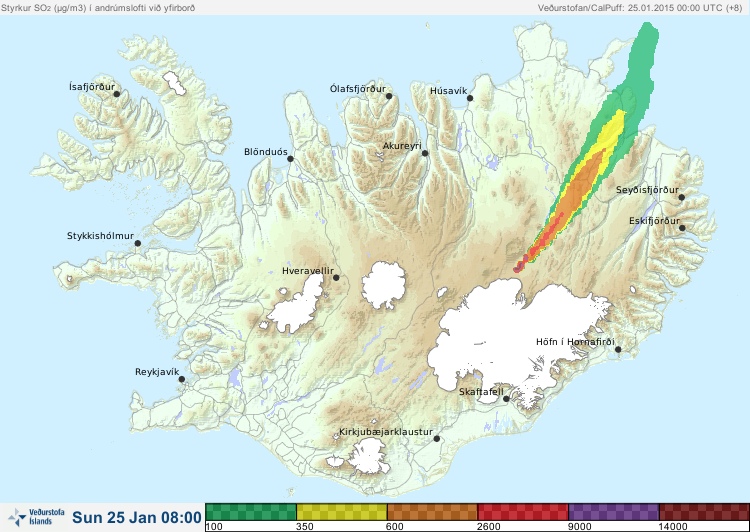
Task: Select the dark red 14000 legend swatch
Action: (704, 512)
